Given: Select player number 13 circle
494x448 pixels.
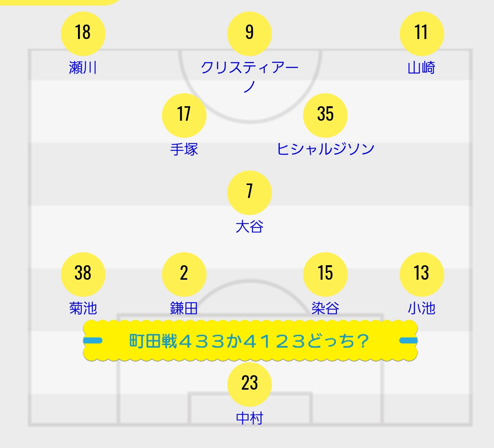Looking at the screenshot, I should [422, 275].
